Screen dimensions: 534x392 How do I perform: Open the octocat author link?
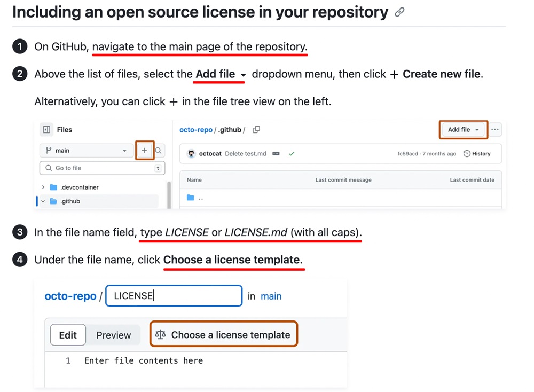(x=210, y=154)
